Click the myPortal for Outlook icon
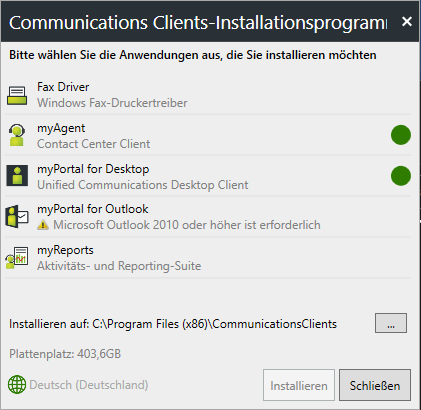The width and height of the screenshot is (421, 410). click(x=17, y=217)
